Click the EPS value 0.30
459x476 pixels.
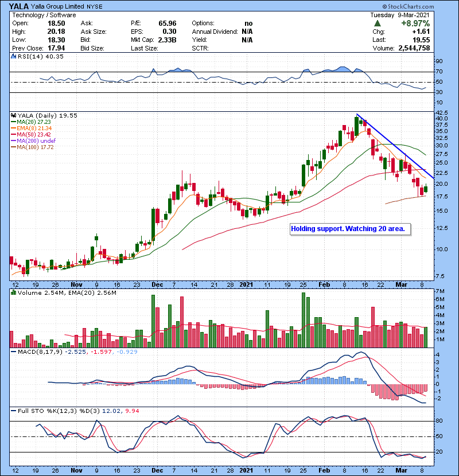tap(169, 32)
